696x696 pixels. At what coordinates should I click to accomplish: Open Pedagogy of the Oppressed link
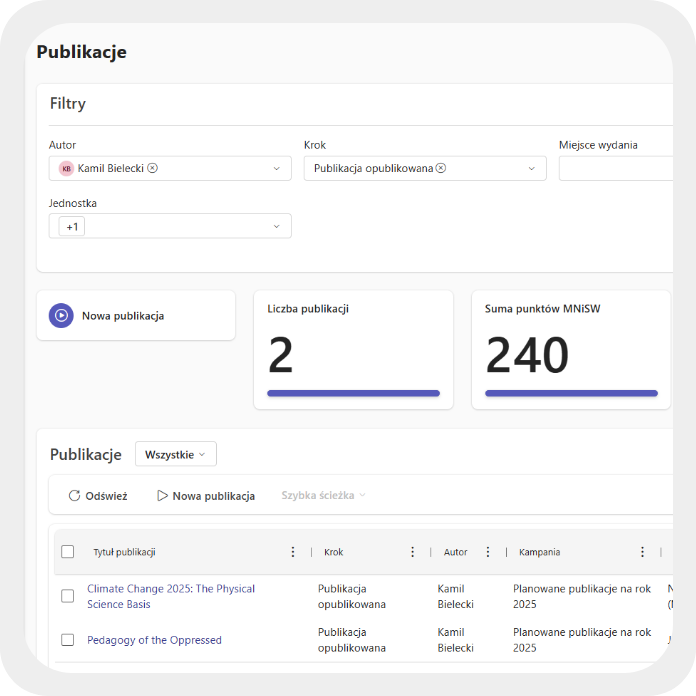click(154, 640)
